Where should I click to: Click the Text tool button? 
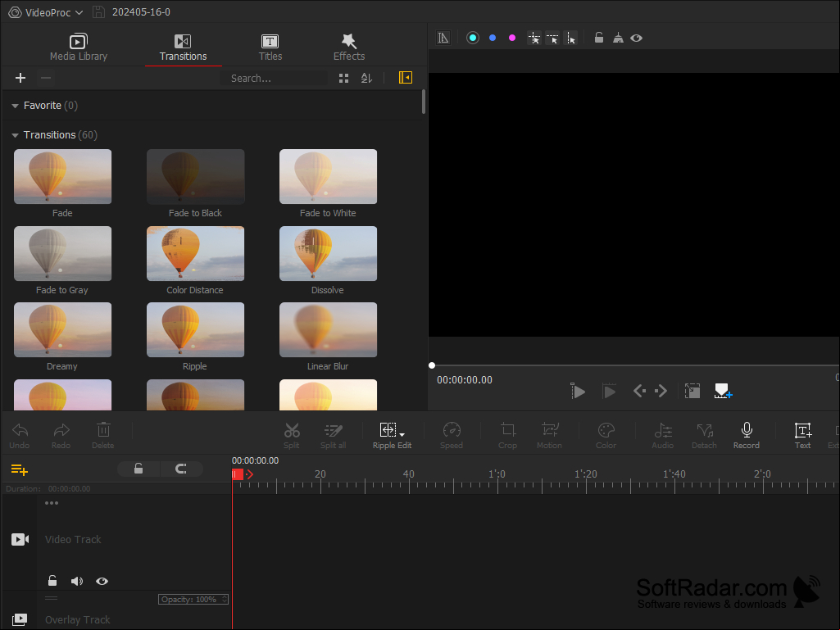point(802,436)
